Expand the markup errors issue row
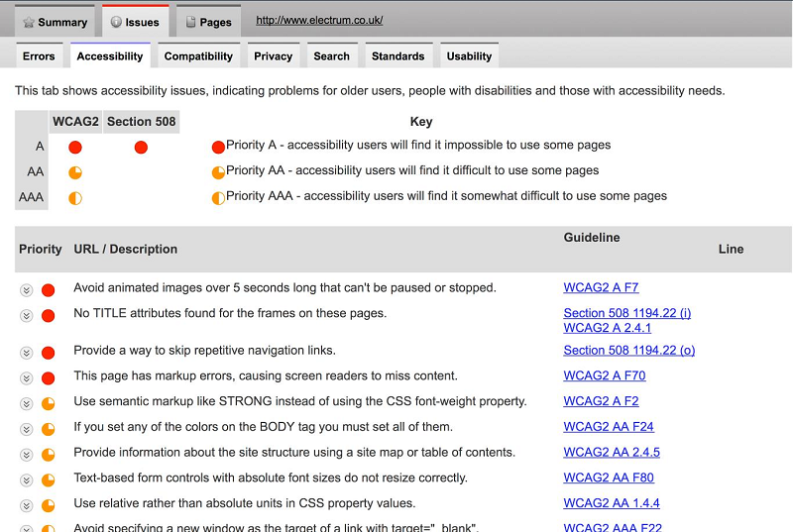 pyautogui.click(x=27, y=377)
